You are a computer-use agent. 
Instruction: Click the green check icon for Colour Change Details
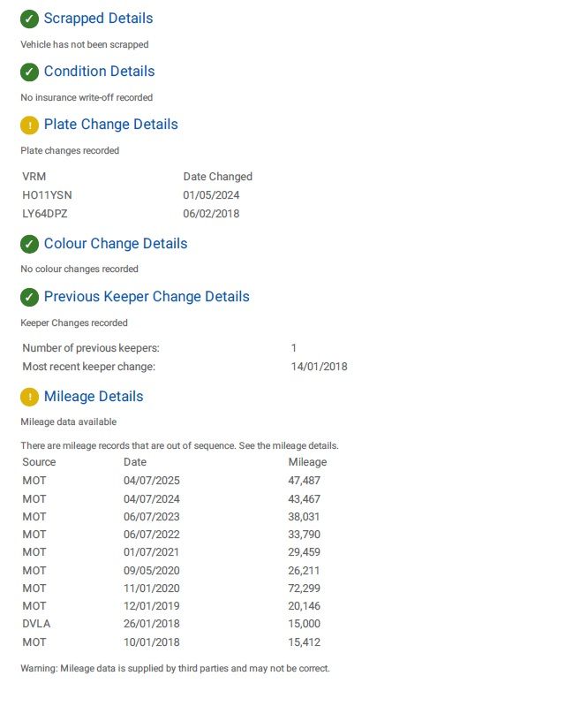click(29, 244)
